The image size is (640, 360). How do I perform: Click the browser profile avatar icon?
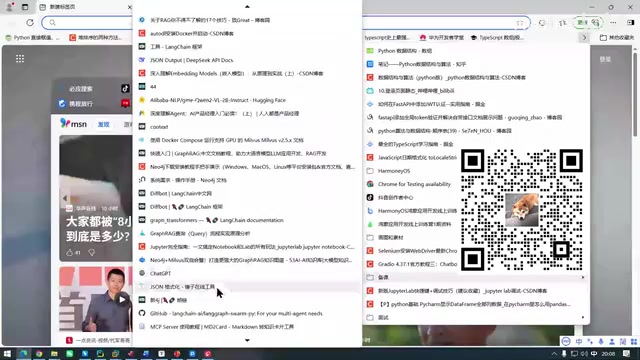9,7
